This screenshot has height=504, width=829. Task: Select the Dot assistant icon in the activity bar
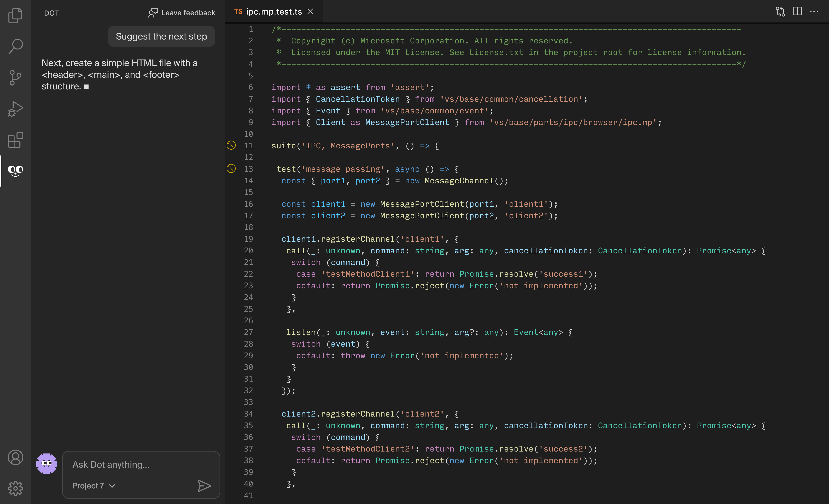pyautogui.click(x=15, y=171)
